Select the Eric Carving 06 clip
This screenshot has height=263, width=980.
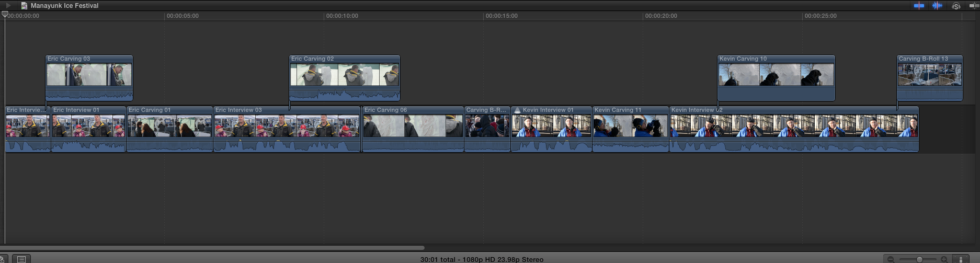click(x=413, y=129)
